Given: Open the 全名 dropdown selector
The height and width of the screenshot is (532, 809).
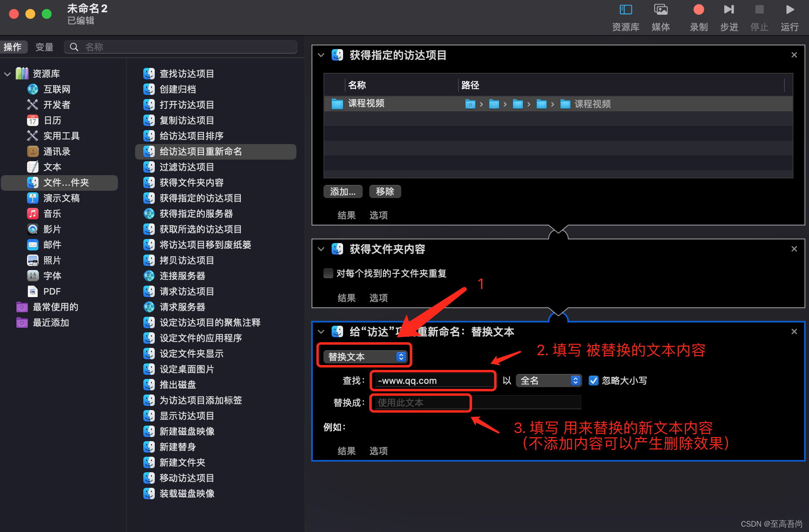Looking at the screenshot, I should tap(548, 381).
